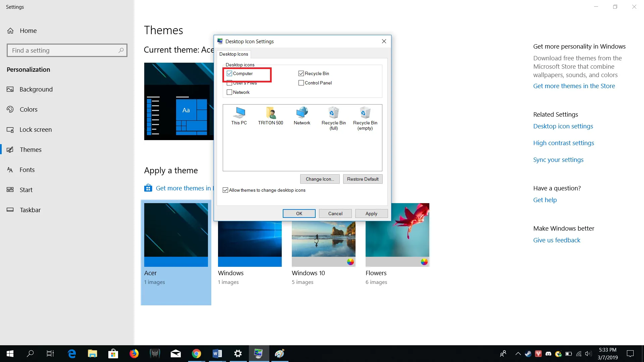This screenshot has width=644, height=362.
Task: Open the Windows Start menu
Action: (x=10, y=354)
